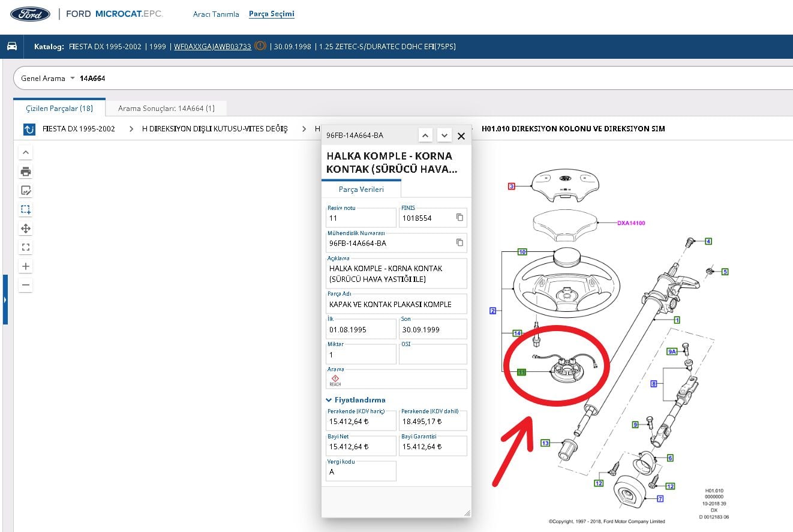Click the fit-to-screen icon
This screenshot has height=532, width=793.
(25, 247)
